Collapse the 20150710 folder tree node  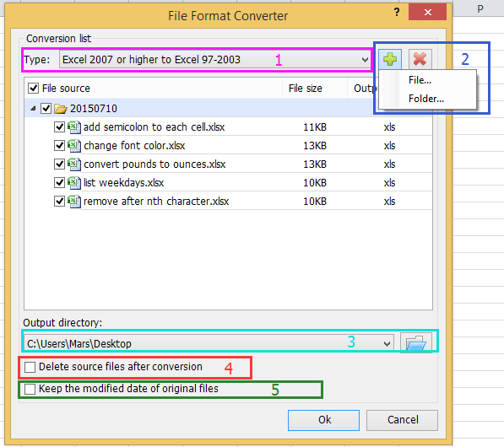coord(33,109)
